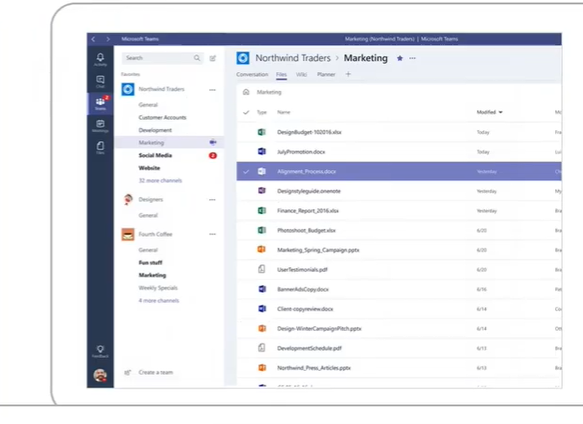Click the Northwind Traders team logo in header

[x=243, y=58]
